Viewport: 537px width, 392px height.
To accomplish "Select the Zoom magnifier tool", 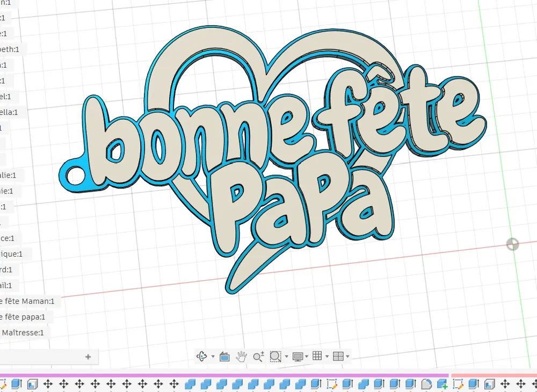I will pos(259,357).
